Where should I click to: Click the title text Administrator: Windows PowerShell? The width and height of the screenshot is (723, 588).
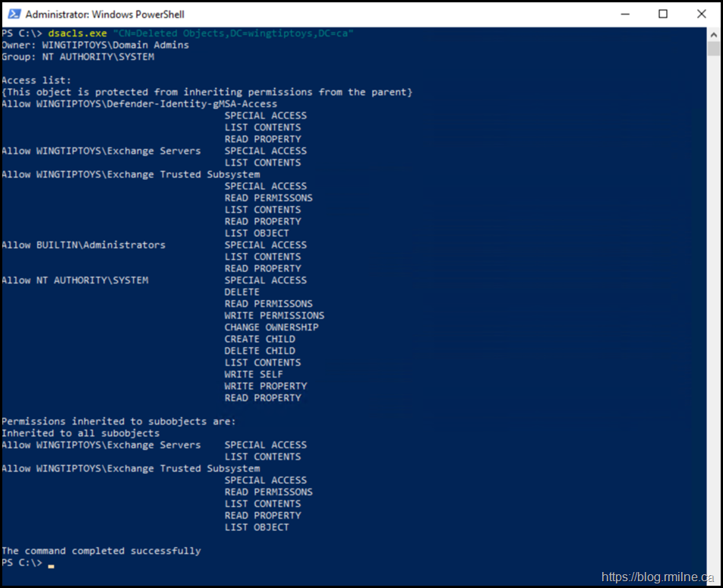pos(105,14)
